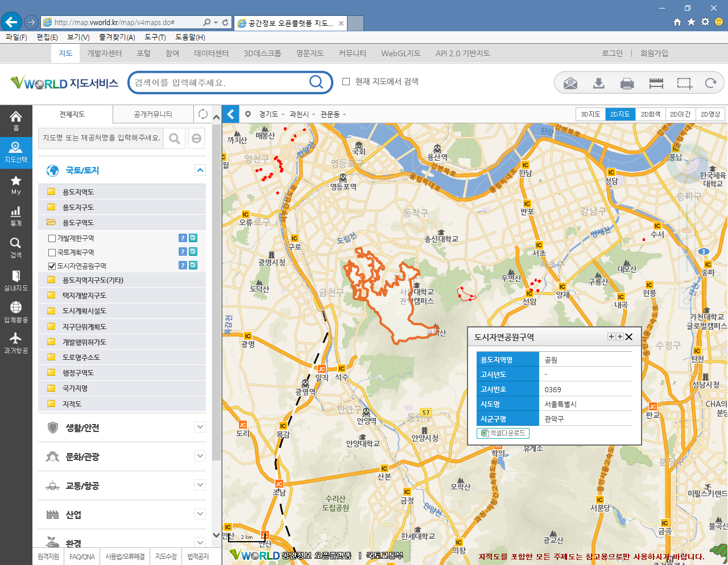Open the 경기도 province dropdown

pyautogui.click(x=271, y=114)
